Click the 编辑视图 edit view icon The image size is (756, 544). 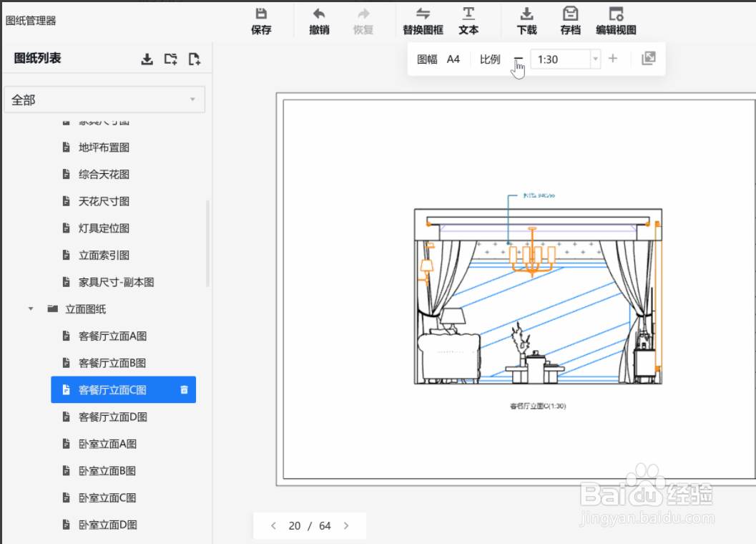point(615,19)
